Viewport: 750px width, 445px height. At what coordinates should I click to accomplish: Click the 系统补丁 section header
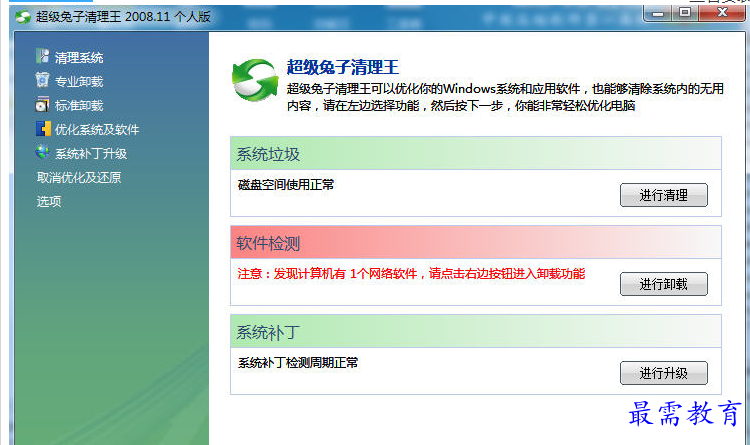pyautogui.click(x=475, y=332)
